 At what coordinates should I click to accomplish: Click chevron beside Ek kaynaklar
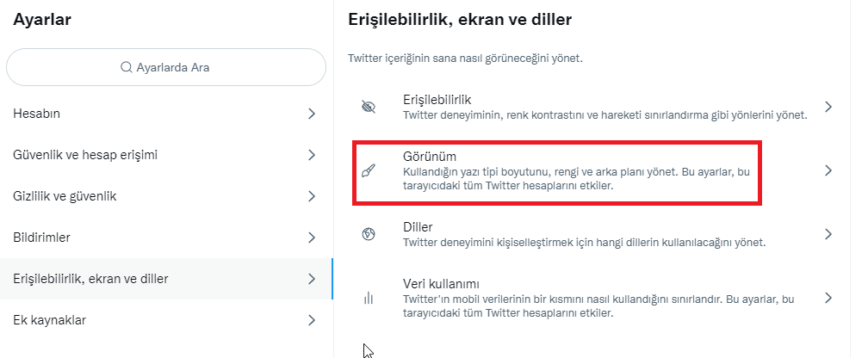312,320
